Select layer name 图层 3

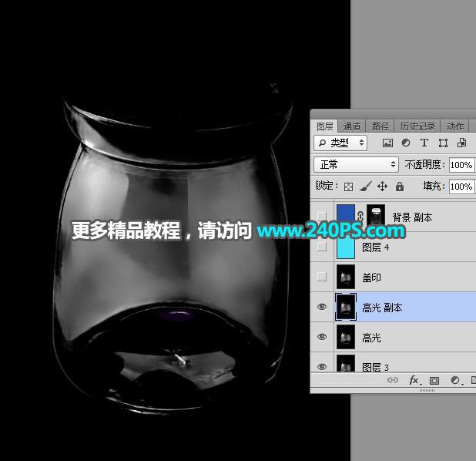click(x=376, y=367)
